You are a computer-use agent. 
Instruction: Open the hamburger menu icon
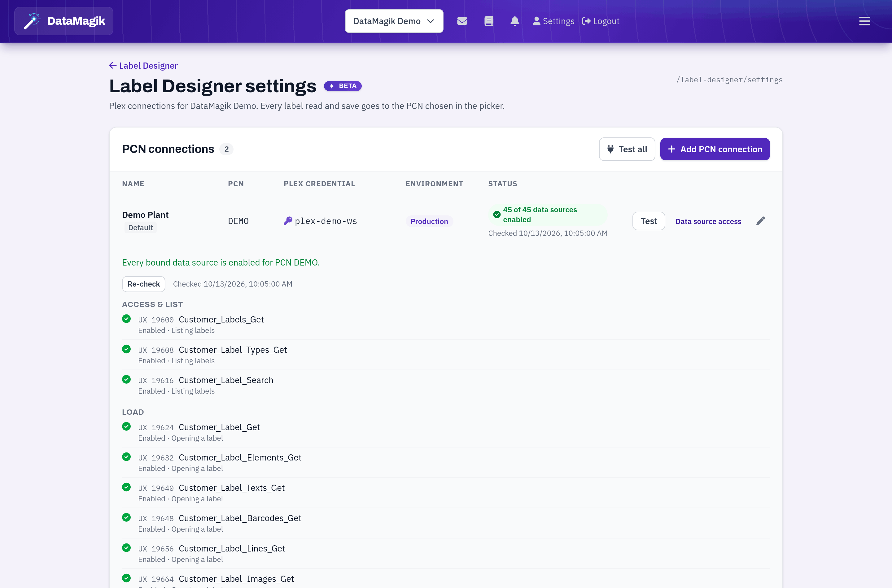864,21
